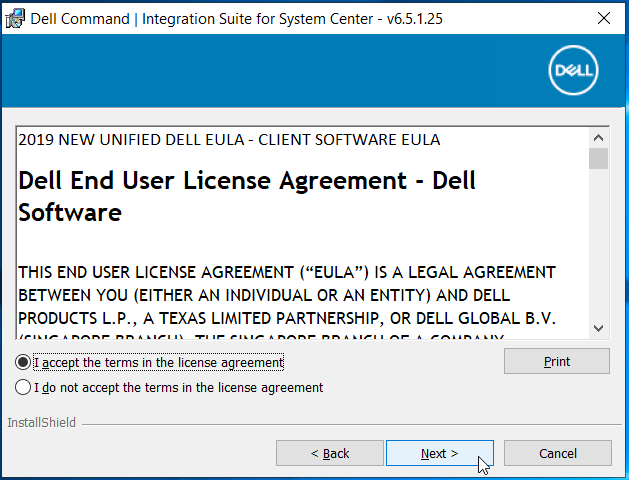The image size is (629, 480).
Task: Click the Dell logo in the header
Action: (572, 70)
